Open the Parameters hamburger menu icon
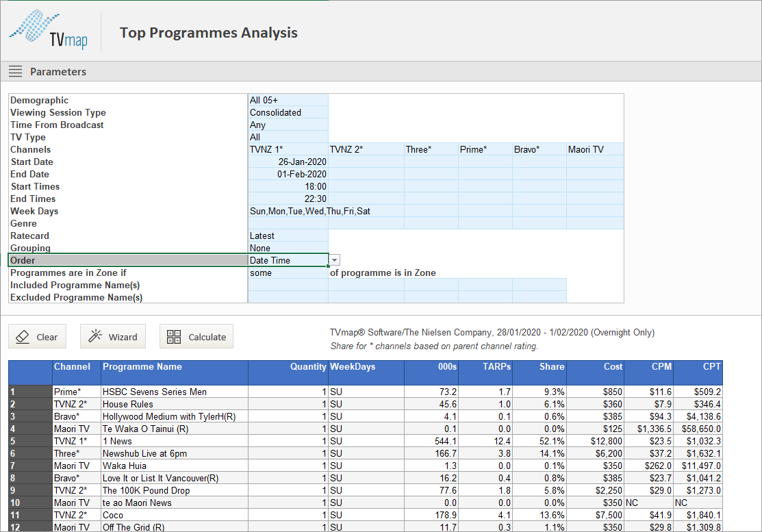This screenshot has height=532, width=762. pyautogui.click(x=16, y=71)
